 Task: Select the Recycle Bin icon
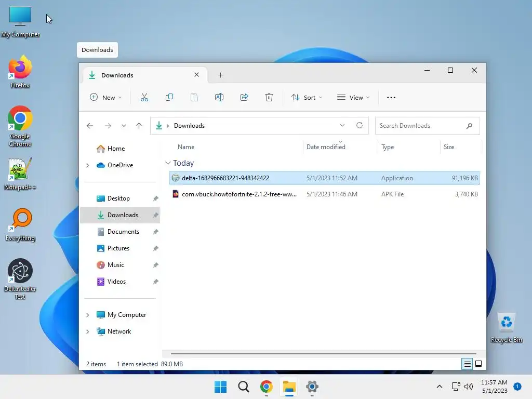point(506,327)
